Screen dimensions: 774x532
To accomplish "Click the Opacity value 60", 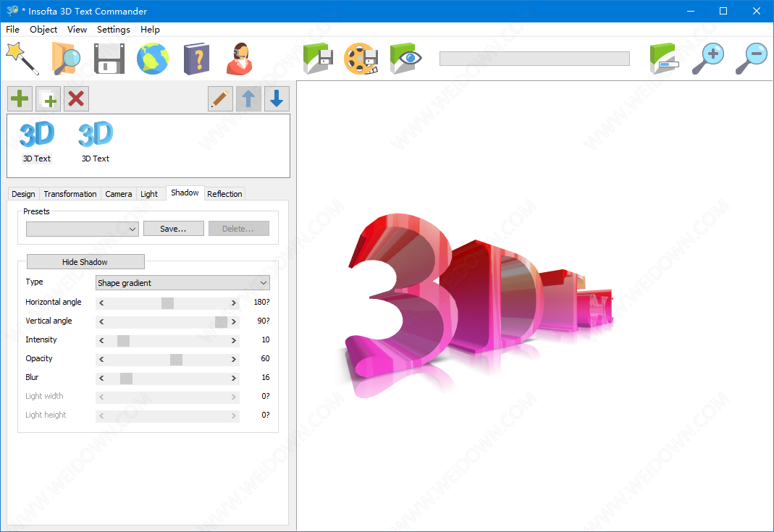I will [265, 359].
